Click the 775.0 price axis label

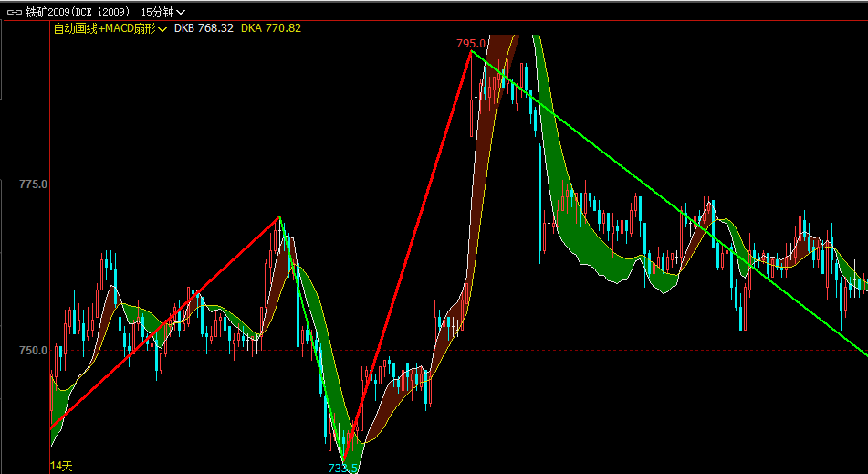point(34,184)
